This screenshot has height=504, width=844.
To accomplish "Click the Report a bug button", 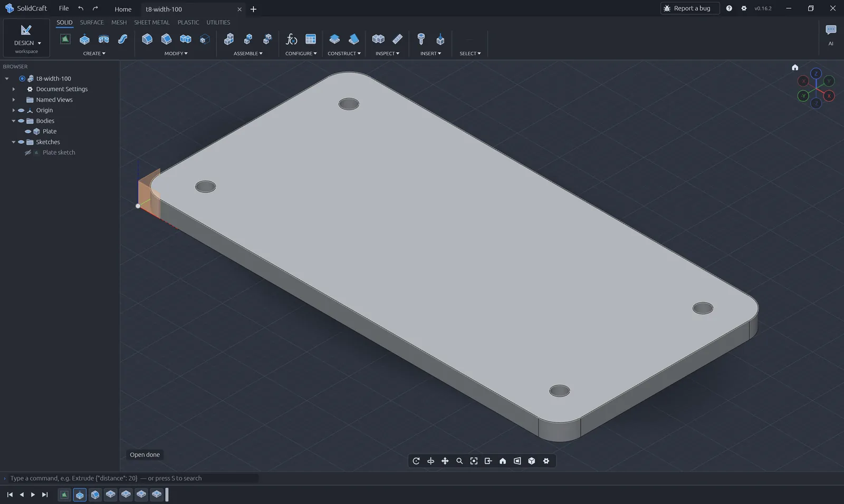I will (x=690, y=8).
